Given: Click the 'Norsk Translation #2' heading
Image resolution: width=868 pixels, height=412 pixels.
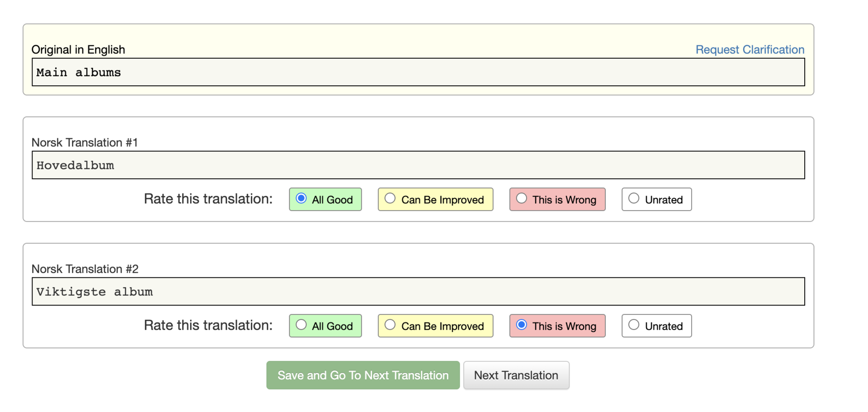Looking at the screenshot, I should click(x=85, y=269).
